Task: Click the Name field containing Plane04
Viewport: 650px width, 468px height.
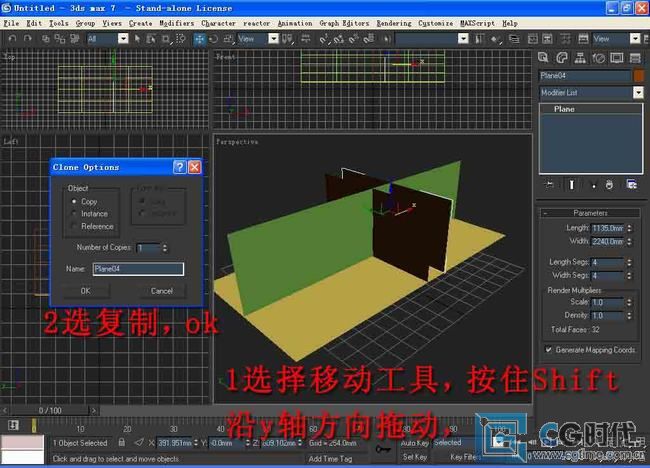Action: tap(138, 269)
